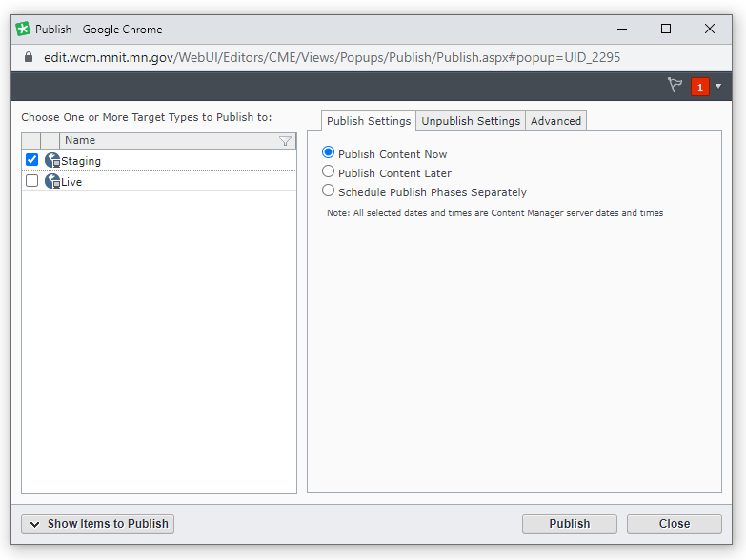This screenshot has height=560, width=746.
Task: Click the lock icon in address bar
Action: click(x=27, y=57)
